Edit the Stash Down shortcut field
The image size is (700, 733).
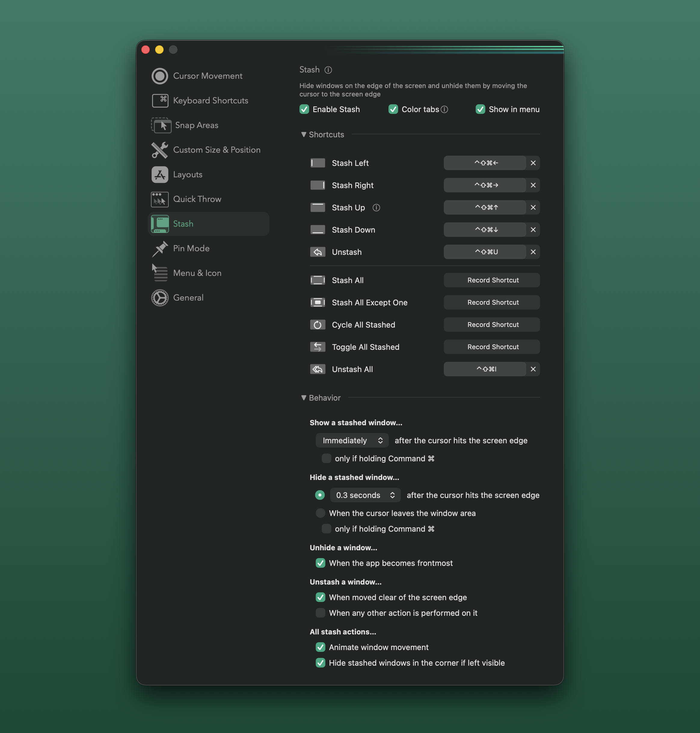point(485,230)
